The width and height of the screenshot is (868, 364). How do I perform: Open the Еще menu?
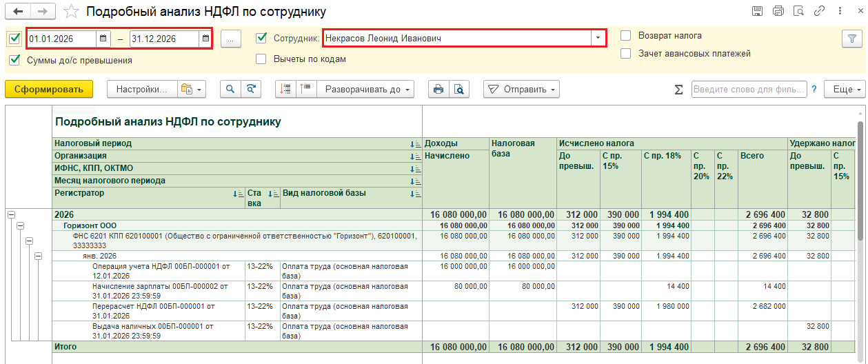(x=847, y=90)
